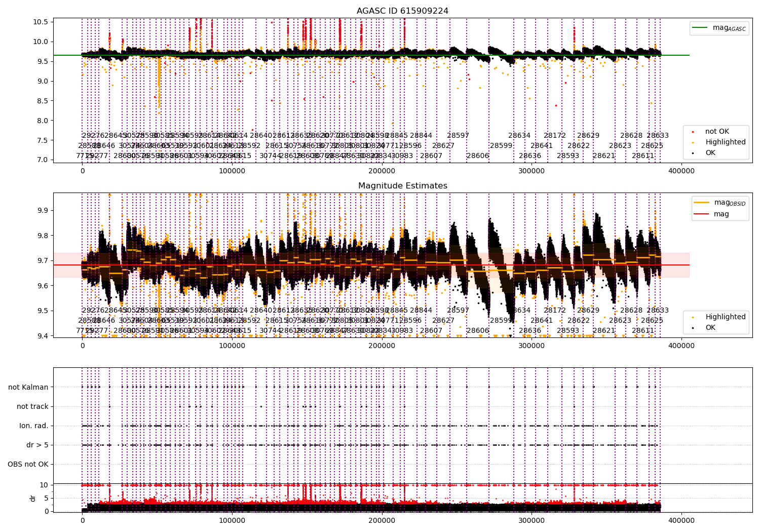Click the "AGASC ID 615909224" plot title
The height and width of the screenshot is (532, 760).
click(402, 11)
